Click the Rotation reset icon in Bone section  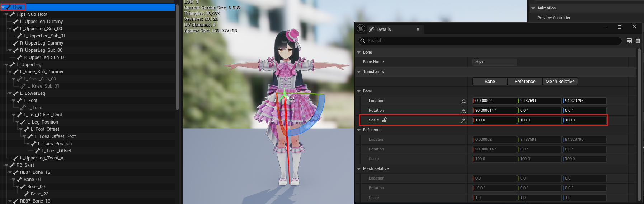[464, 111]
